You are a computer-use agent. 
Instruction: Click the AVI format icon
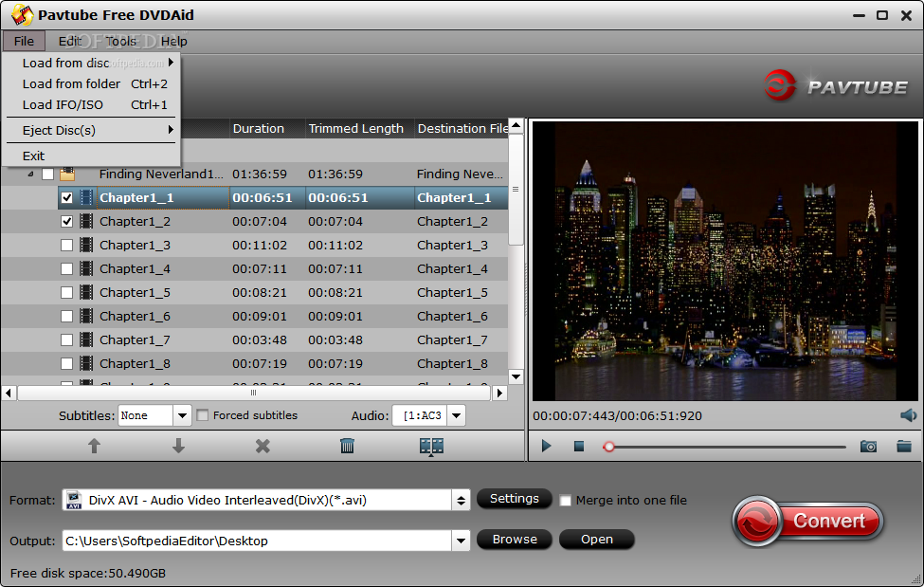click(74, 501)
